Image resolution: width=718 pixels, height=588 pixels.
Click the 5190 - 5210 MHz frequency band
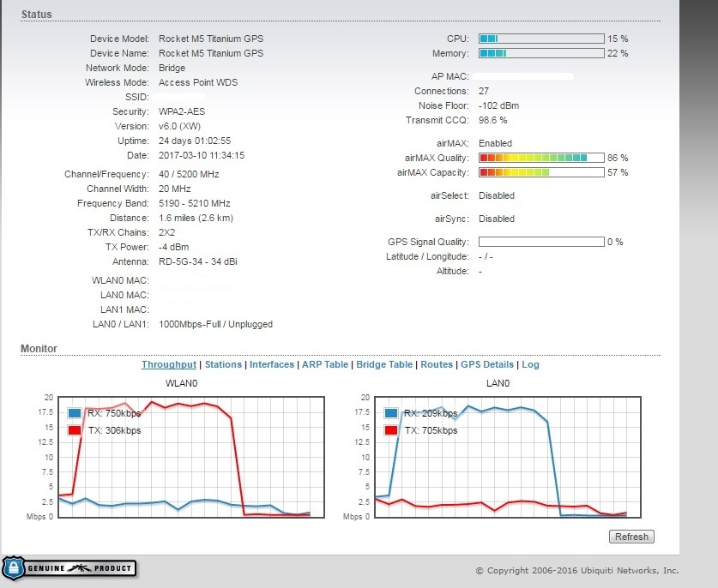194,204
